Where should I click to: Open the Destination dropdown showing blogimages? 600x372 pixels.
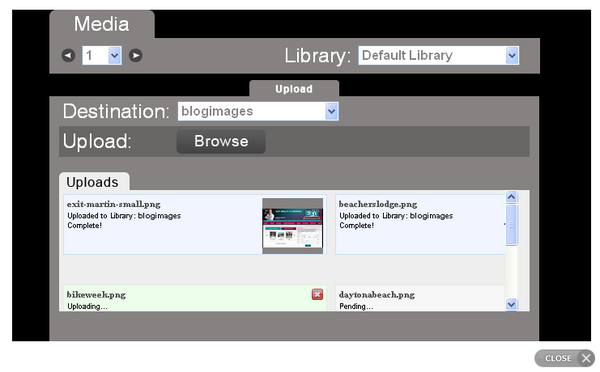[x=258, y=111]
